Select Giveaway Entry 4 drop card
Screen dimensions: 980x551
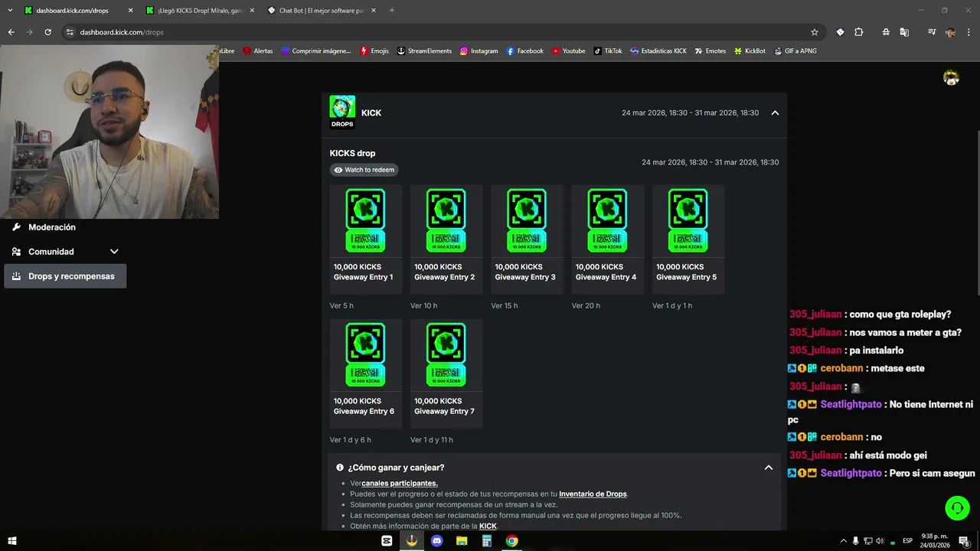click(608, 240)
